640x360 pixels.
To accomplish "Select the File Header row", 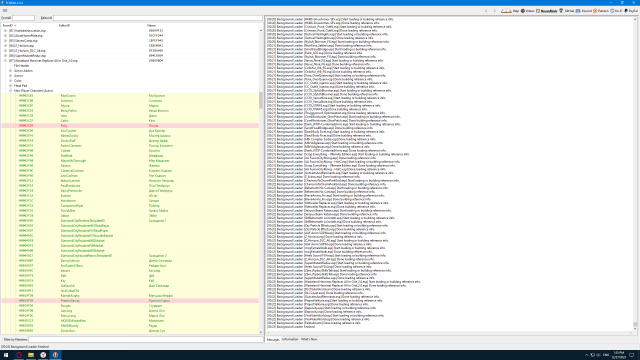I will click(x=130, y=66).
